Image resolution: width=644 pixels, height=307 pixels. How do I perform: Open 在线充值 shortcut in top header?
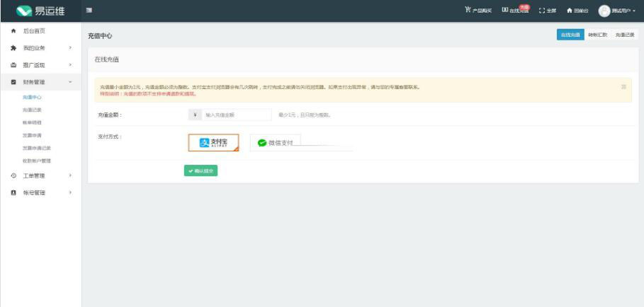[x=516, y=11]
